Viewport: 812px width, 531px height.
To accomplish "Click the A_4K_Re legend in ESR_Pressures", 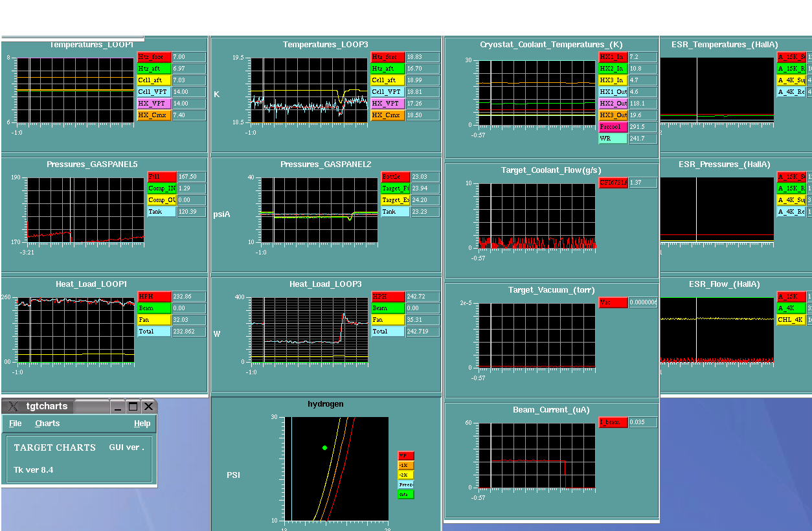I will tap(791, 212).
